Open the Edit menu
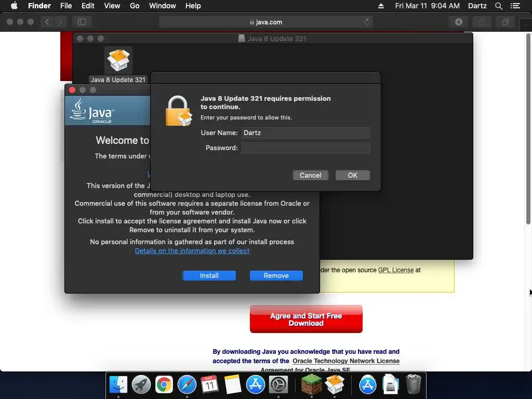Image resolution: width=532 pixels, height=399 pixels. (88, 6)
